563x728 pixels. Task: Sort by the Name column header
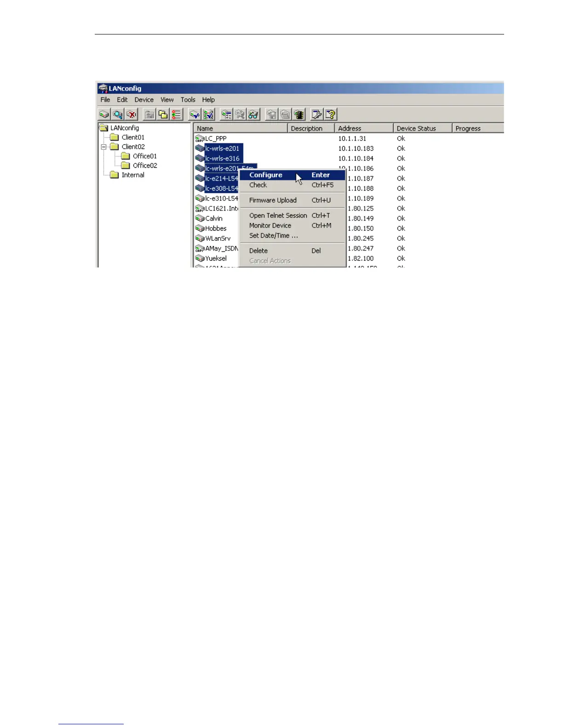click(241, 129)
